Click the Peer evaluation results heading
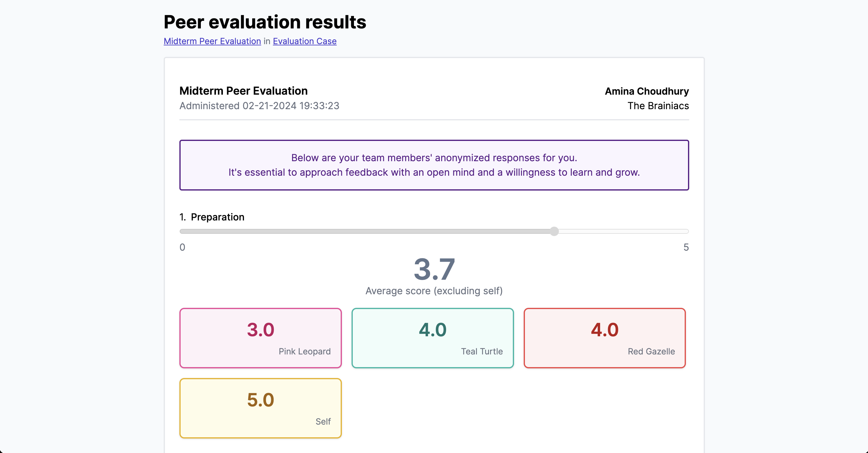 [265, 22]
